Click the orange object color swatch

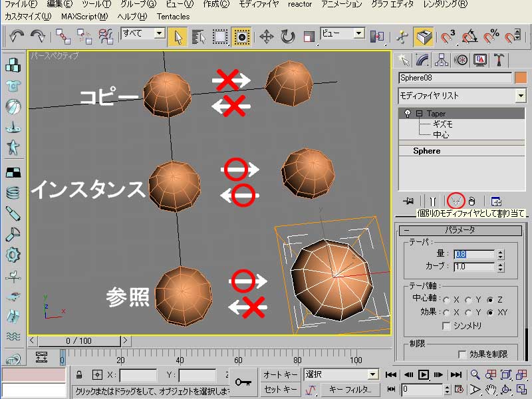pos(520,78)
